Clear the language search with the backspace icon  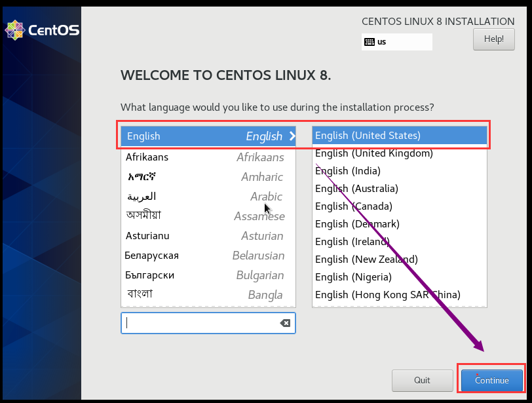pos(285,323)
